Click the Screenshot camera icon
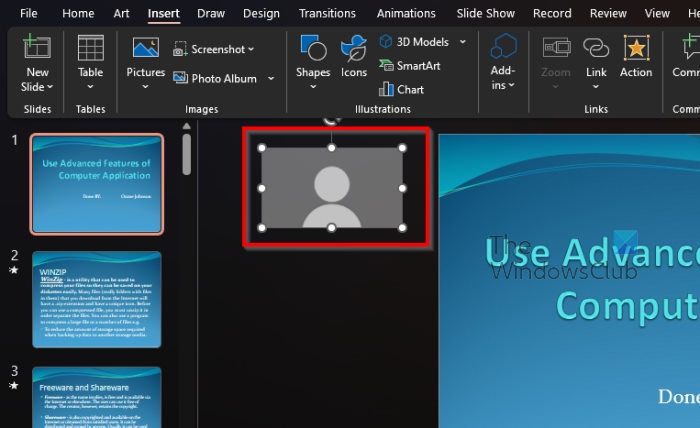700x428 pixels. (x=180, y=49)
